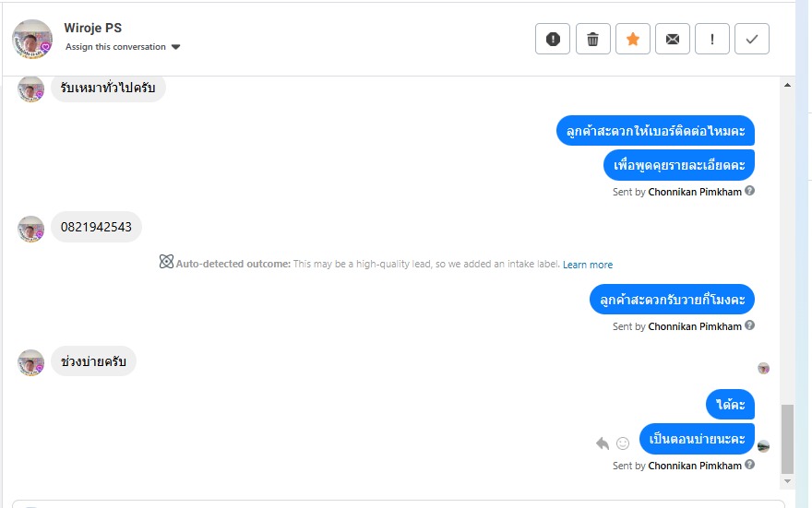Click the reply arrow beside last message
Image resolution: width=812 pixels, height=508 pixels.
(x=603, y=443)
